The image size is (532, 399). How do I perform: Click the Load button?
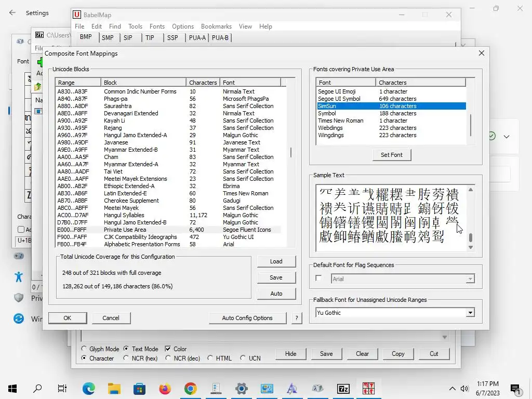point(276,261)
